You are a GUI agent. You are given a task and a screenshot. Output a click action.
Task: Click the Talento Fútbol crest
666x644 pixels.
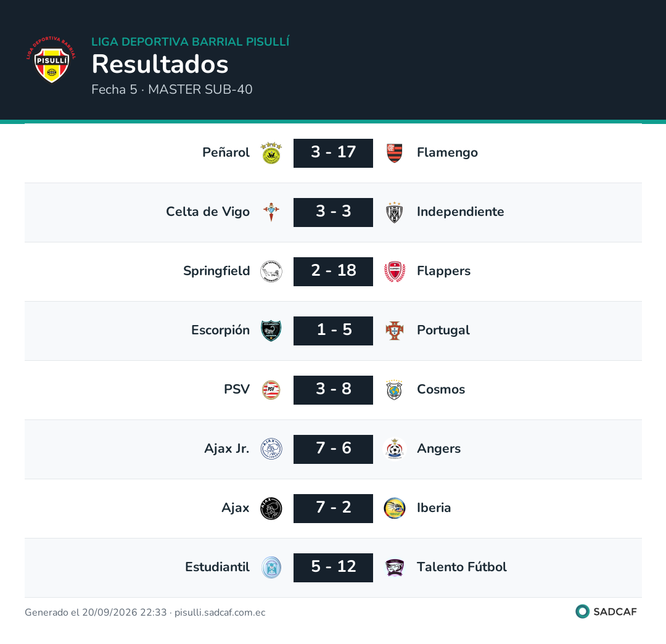[395, 568]
